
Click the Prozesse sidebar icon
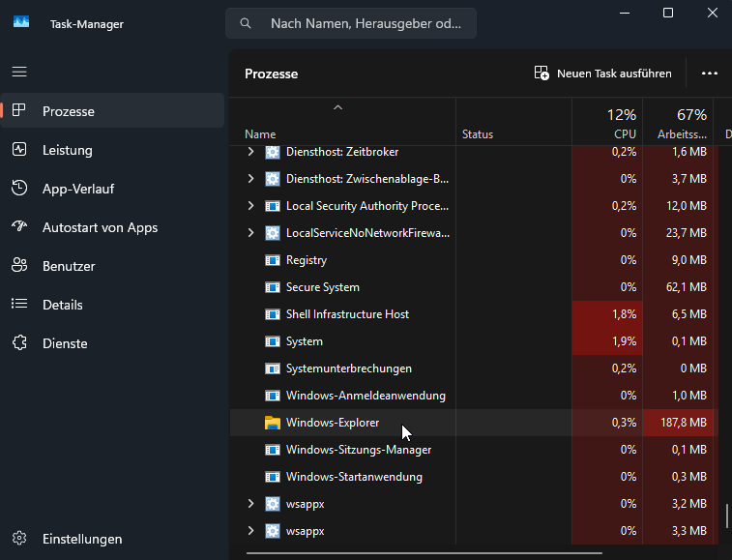(x=18, y=110)
